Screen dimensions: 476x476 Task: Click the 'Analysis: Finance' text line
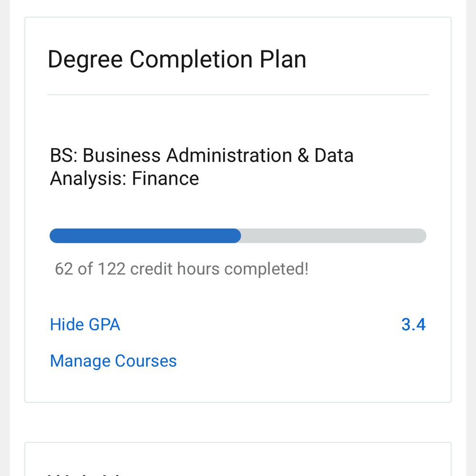(x=124, y=178)
